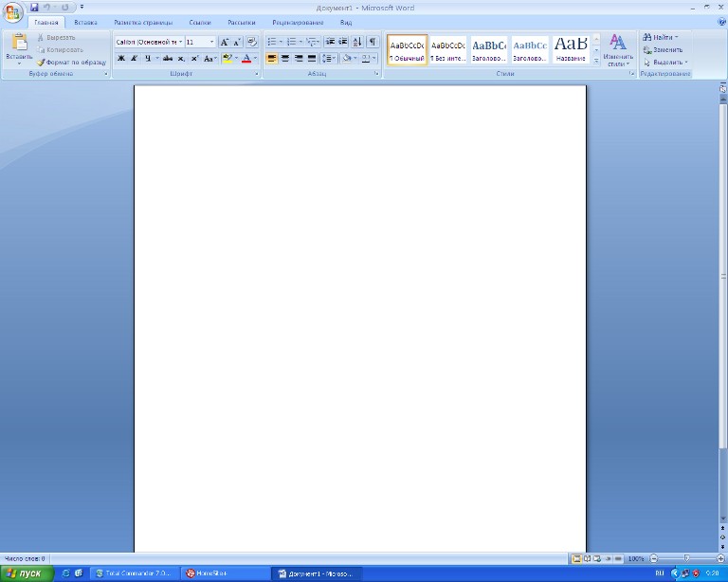Open the Разметка страницы tab
728x582 pixels.
coord(143,22)
